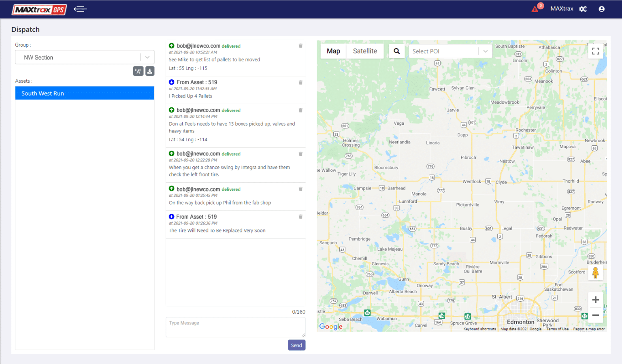The image size is (622, 364).
Task: Toggle the sidebar hamburger icon
Action: 80,9
